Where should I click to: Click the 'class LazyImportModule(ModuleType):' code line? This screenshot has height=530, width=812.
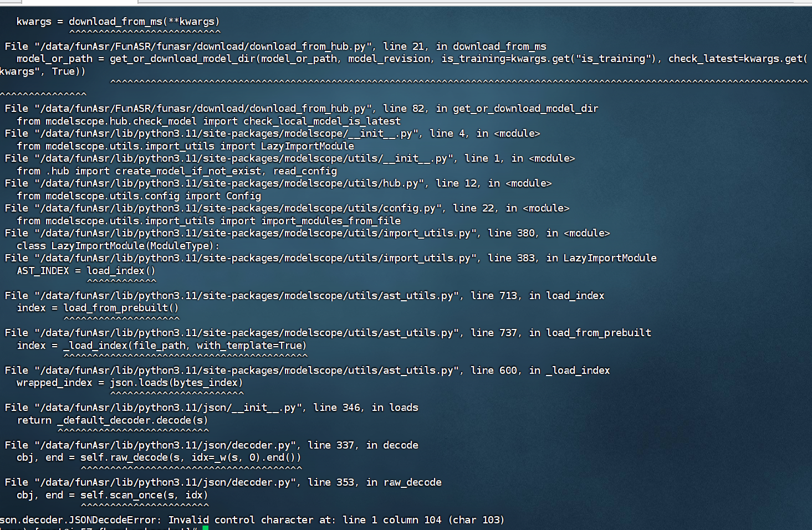[x=118, y=246]
